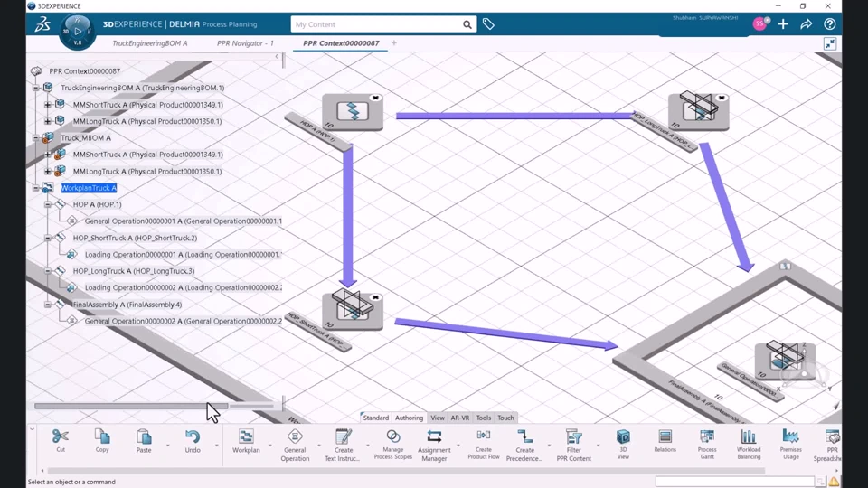This screenshot has height=488, width=868.
Task: Select the Workplan tool icon
Action: coord(246,436)
